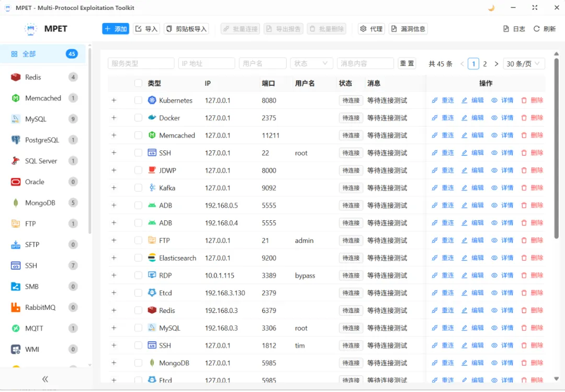Check the Docker row checkbox

pos(138,118)
